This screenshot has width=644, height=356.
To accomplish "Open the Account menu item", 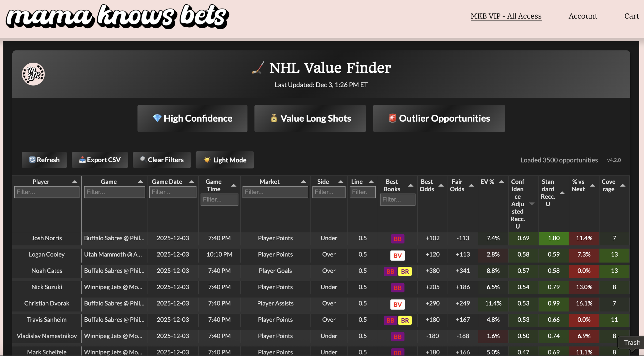I will pos(583,16).
